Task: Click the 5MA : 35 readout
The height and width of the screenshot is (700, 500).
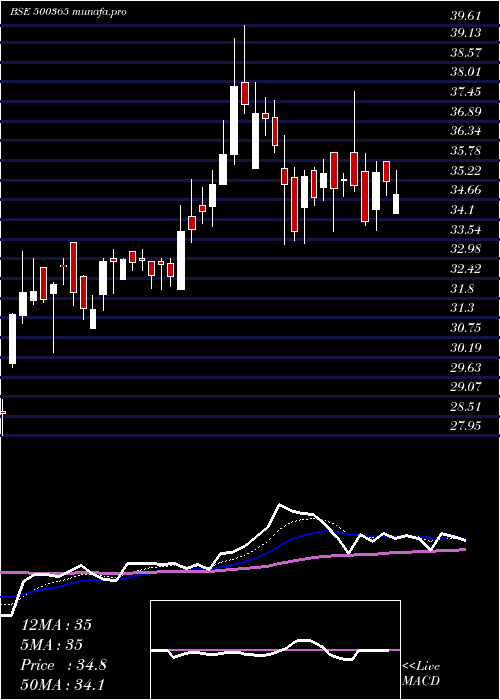Action: point(52,645)
